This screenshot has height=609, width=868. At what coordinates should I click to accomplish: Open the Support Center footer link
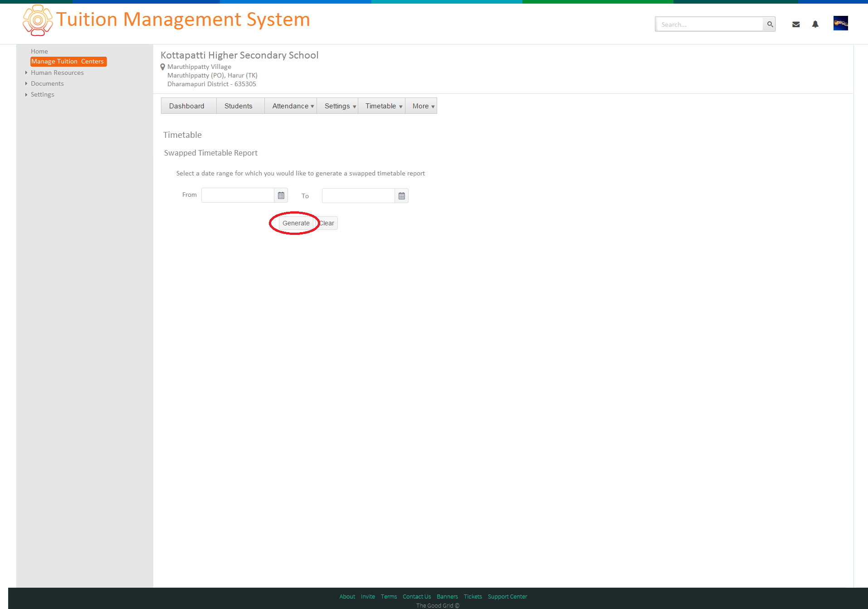point(507,596)
